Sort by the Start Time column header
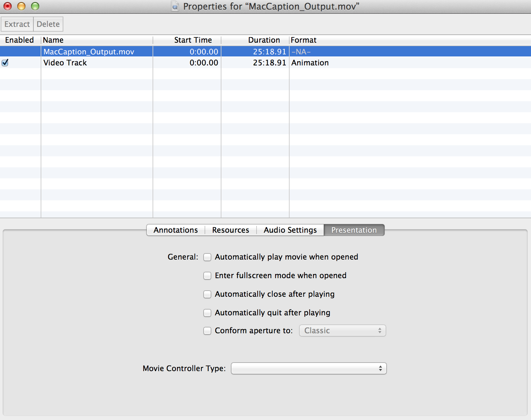 187,40
